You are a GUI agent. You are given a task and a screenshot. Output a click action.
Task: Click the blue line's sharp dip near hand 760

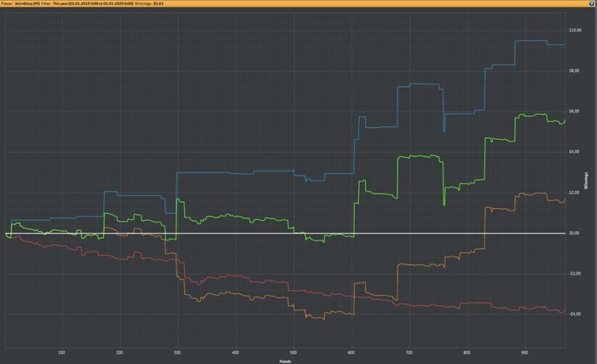[x=444, y=130]
